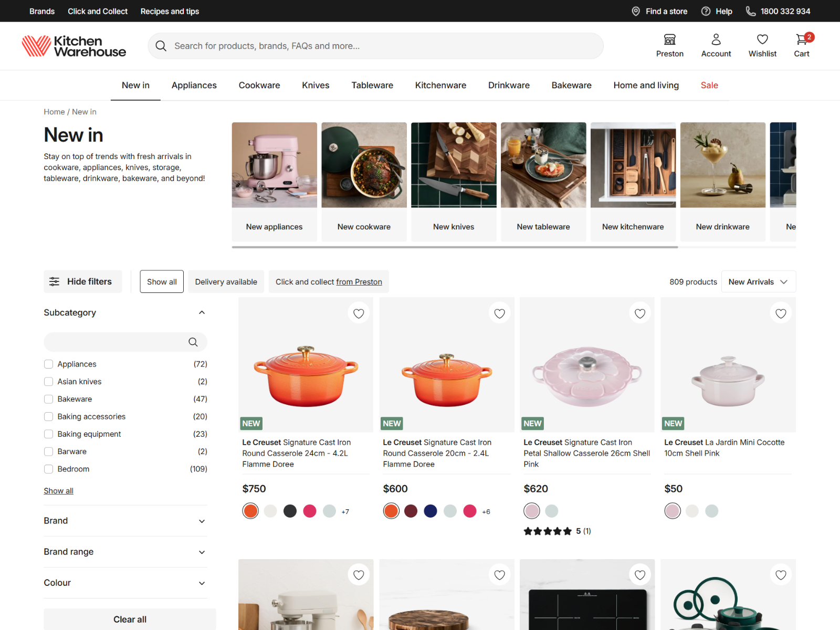
Task: Click the Help question mark icon
Action: pos(706,11)
